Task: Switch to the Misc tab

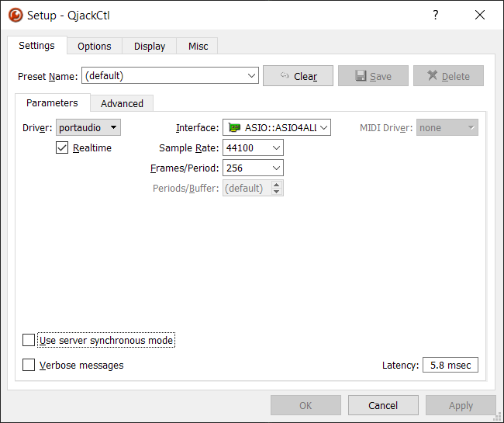Action: point(198,46)
